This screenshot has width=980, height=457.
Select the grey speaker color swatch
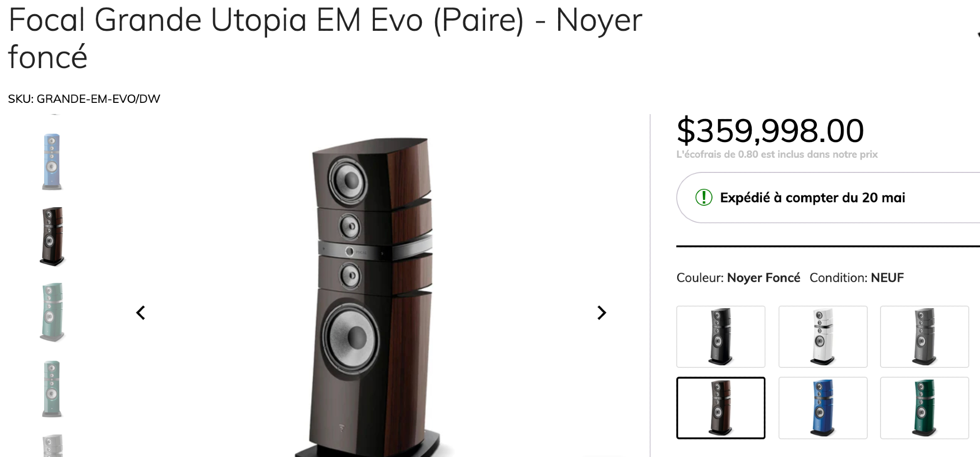[924, 337]
